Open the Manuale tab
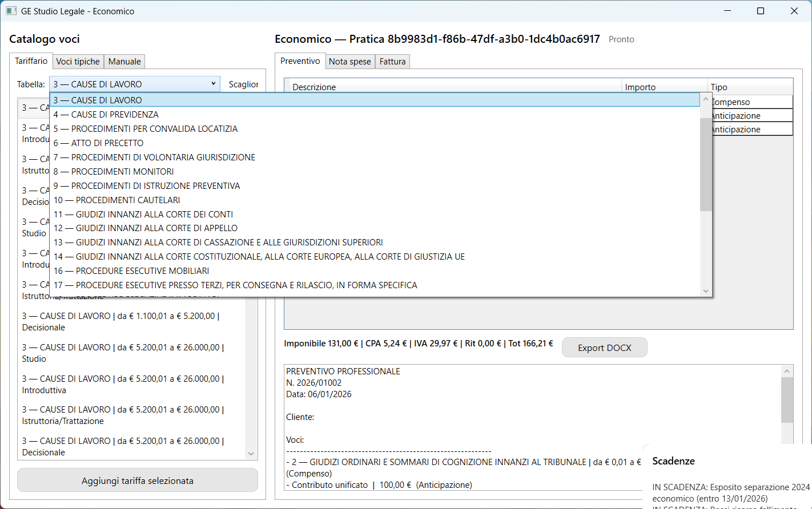Viewport: 812px width, 509px height. [124, 62]
